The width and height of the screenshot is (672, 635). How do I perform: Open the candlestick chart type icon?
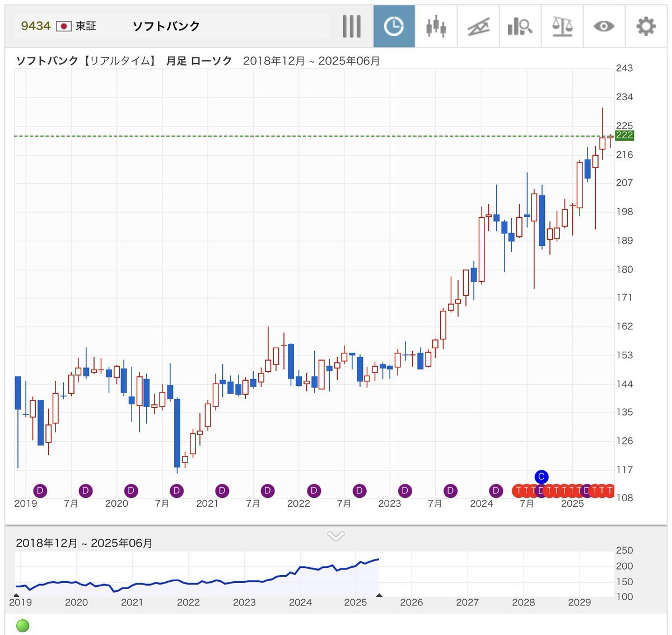[x=436, y=26]
